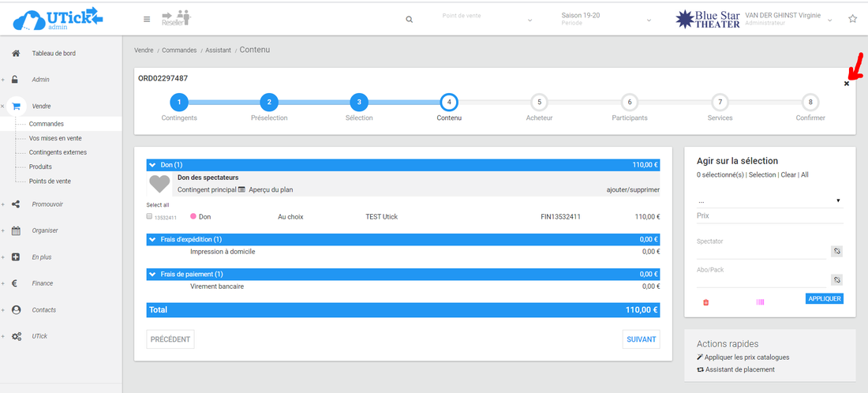The height and width of the screenshot is (393, 868).
Task: Click the SUIVANT button
Action: pyautogui.click(x=640, y=339)
